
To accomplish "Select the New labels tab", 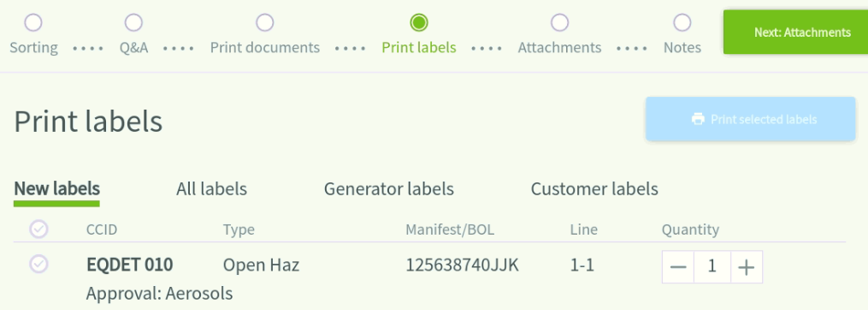I will [56, 189].
